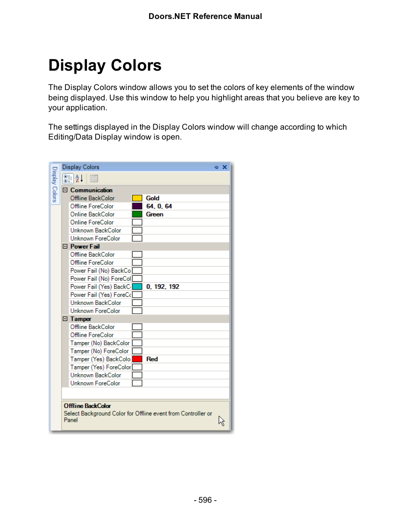Collapse the Communication category
The width and height of the screenshot is (411, 532).
point(65,190)
